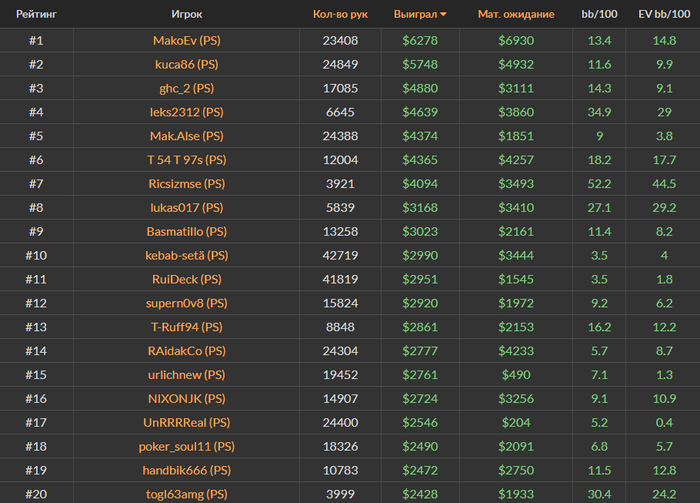Open lukas017 (PS) profile link

187,208
